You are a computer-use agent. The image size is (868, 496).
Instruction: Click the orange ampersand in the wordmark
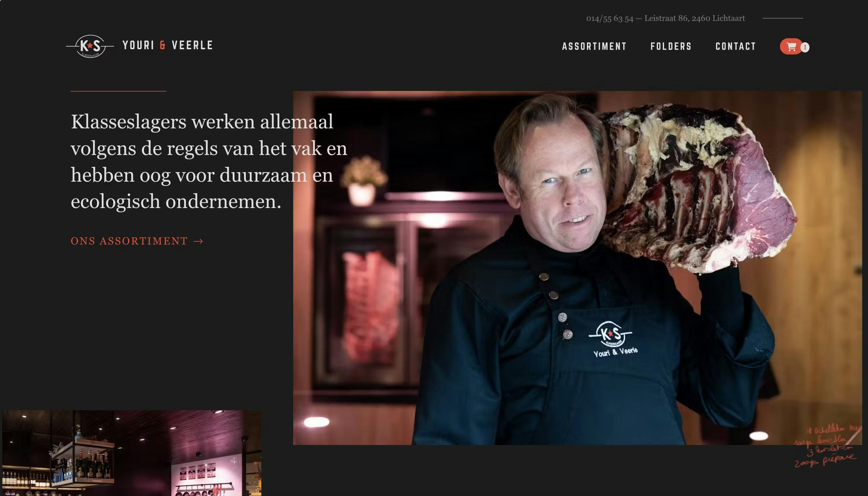[x=163, y=45]
